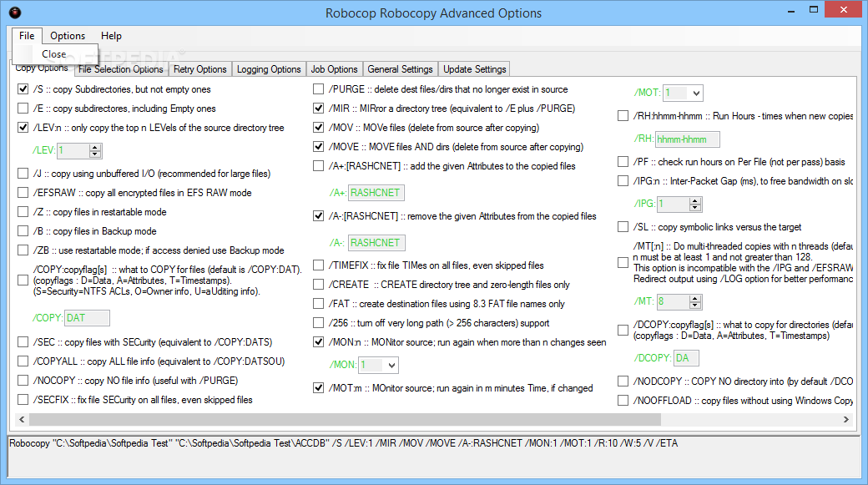Enable /Z restartable mode checkbox
This screenshot has height=485, width=868.
[23, 212]
